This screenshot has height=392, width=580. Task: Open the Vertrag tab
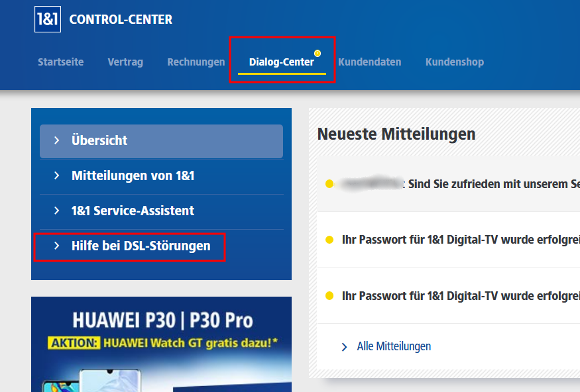125,62
